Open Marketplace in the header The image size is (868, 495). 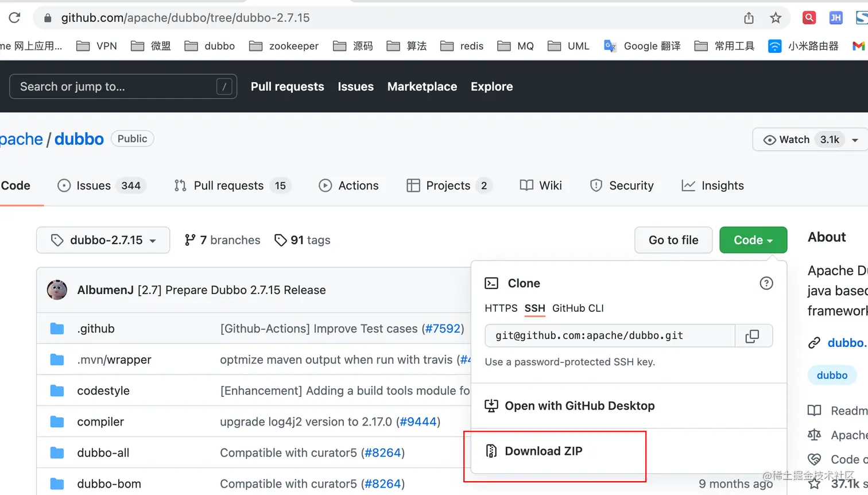click(x=422, y=87)
